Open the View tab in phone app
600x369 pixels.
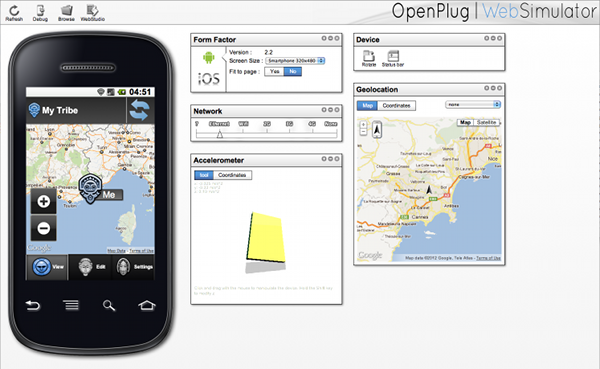47,267
